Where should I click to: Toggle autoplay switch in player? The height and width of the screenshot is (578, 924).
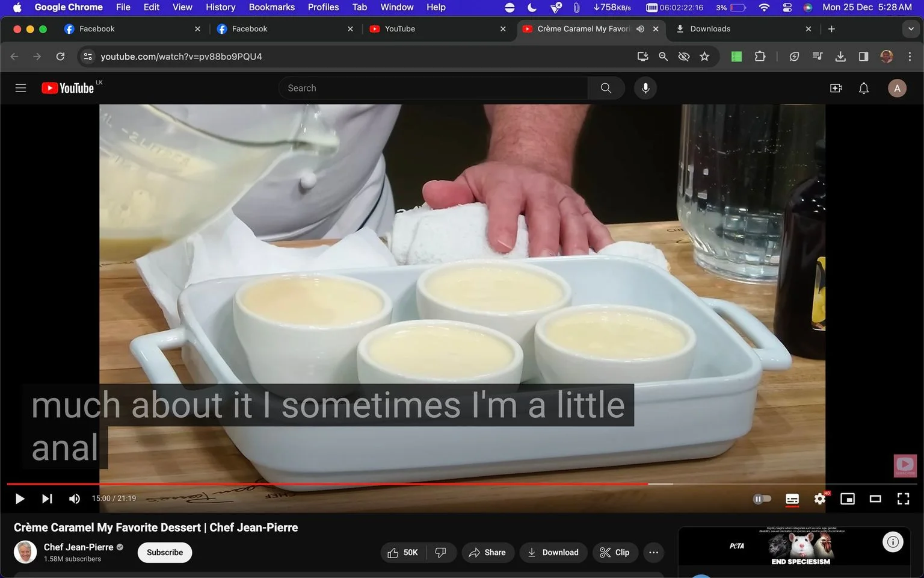point(762,499)
